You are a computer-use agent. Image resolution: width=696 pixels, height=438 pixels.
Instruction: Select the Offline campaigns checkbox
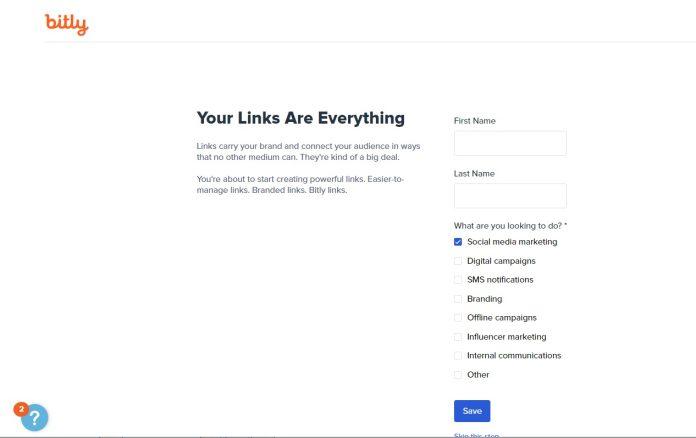point(458,318)
